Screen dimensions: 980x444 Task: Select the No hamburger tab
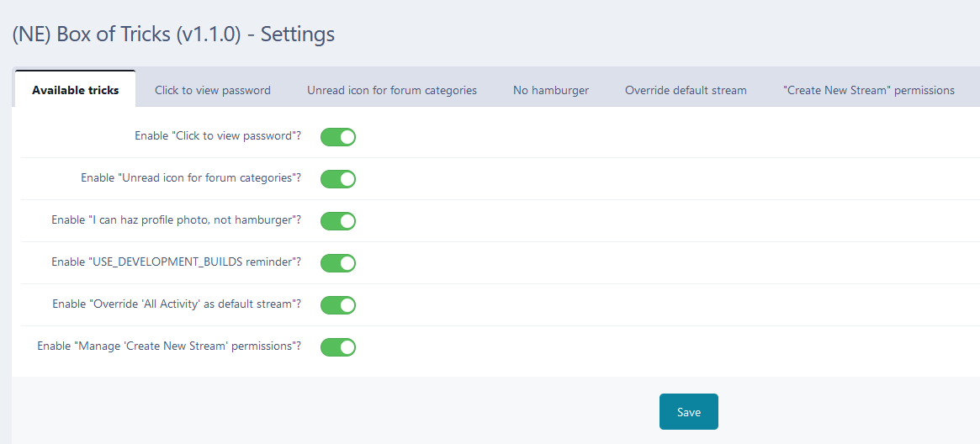click(x=551, y=90)
